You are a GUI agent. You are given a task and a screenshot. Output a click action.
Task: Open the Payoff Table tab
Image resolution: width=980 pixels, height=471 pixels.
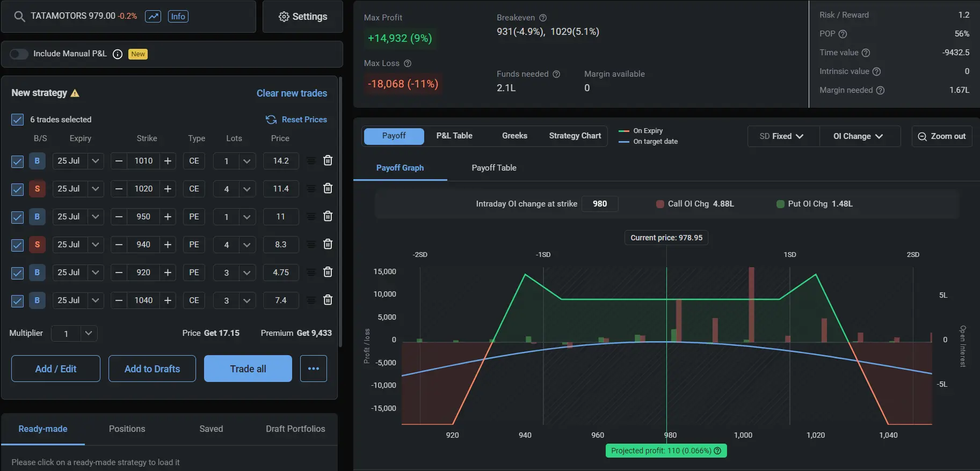(x=493, y=168)
